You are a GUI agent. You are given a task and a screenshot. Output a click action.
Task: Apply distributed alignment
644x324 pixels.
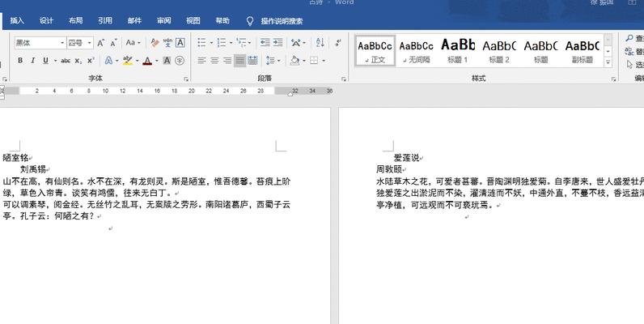point(252,61)
